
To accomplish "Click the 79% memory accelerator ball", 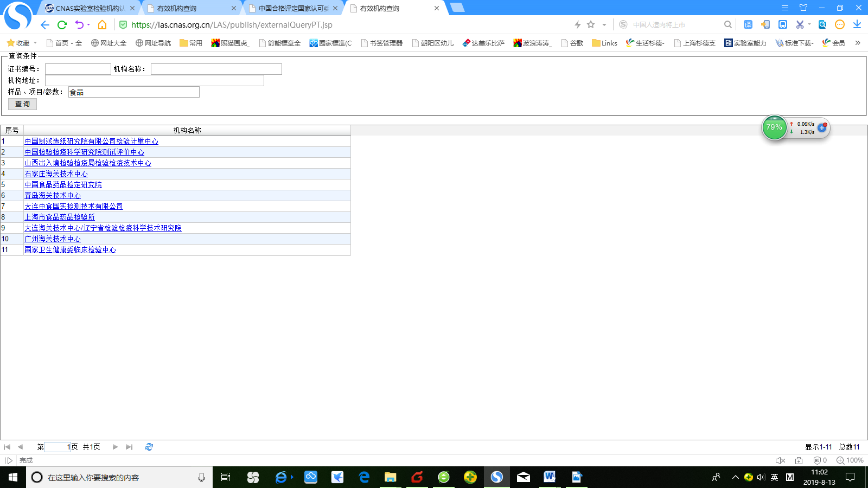I will pyautogui.click(x=774, y=127).
